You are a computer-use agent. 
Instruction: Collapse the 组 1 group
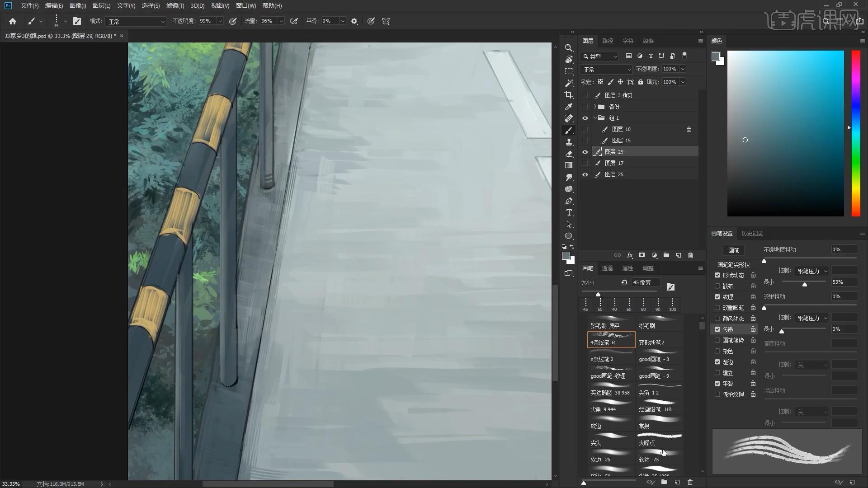[x=594, y=118]
